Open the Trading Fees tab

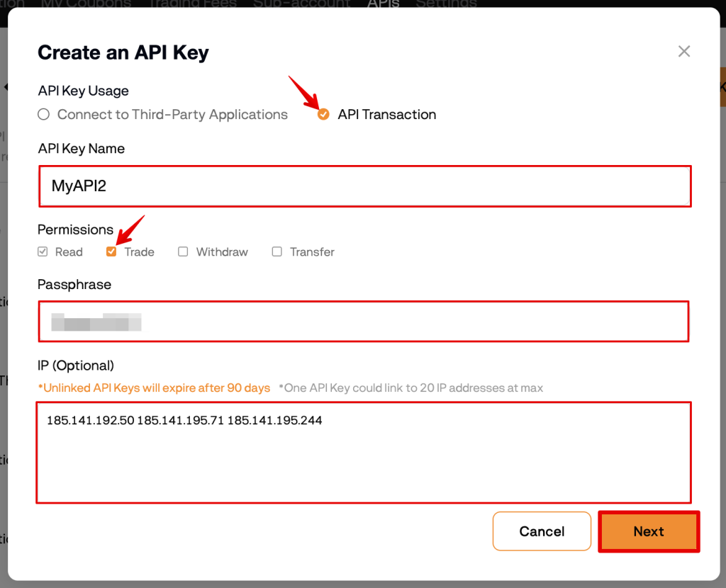pyautogui.click(x=193, y=4)
